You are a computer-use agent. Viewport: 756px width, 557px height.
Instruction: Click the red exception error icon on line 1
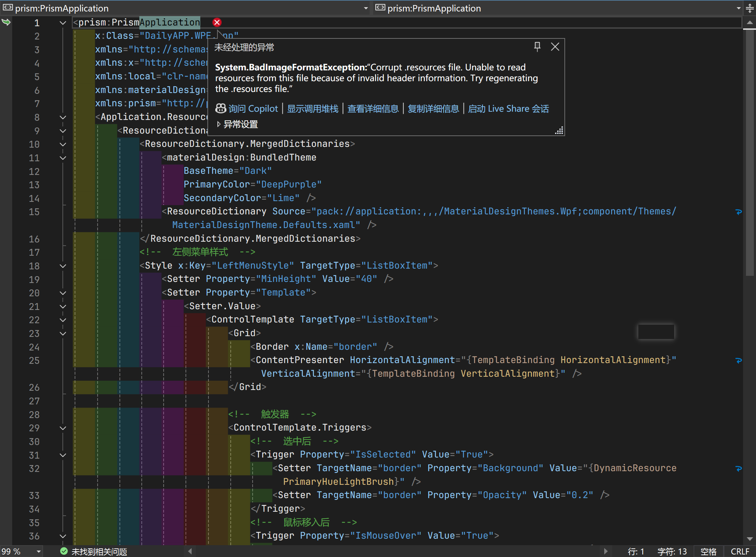click(217, 22)
